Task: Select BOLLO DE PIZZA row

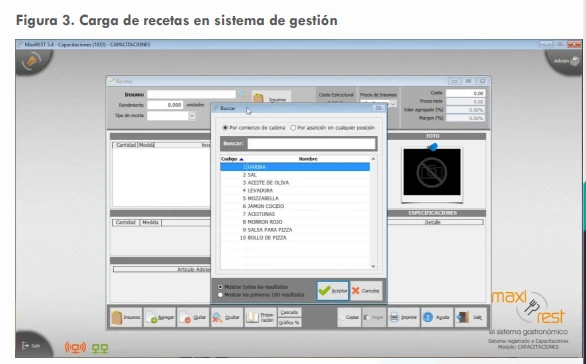Action: (x=295, y=238)
